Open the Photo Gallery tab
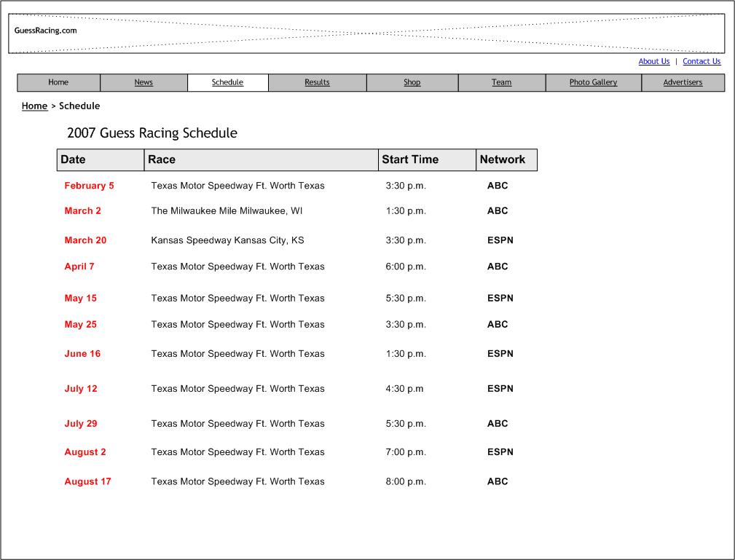 click(593, 82)
